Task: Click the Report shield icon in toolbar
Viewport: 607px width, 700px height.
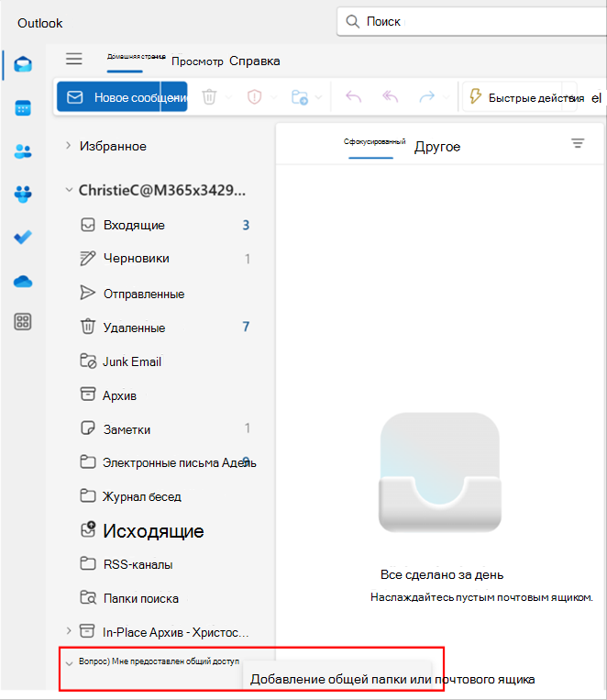Action: (254, 97)
